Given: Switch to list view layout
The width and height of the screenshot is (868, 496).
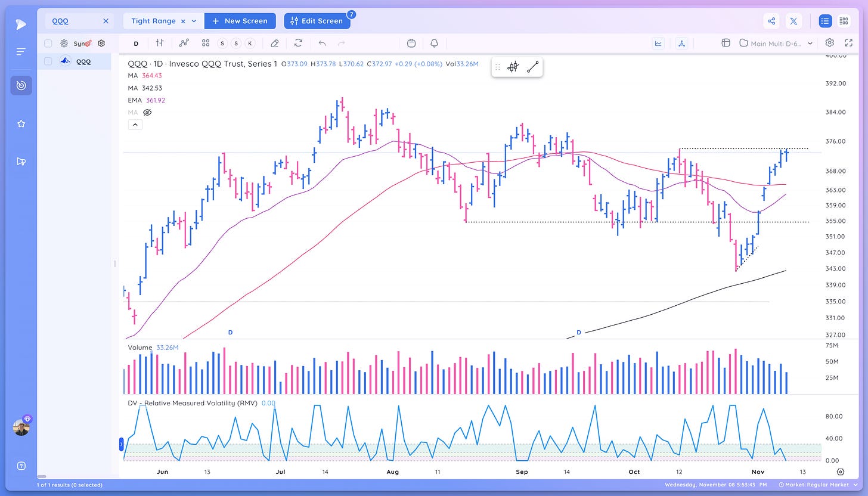Looking at the screenshot, I should point(825,21).
